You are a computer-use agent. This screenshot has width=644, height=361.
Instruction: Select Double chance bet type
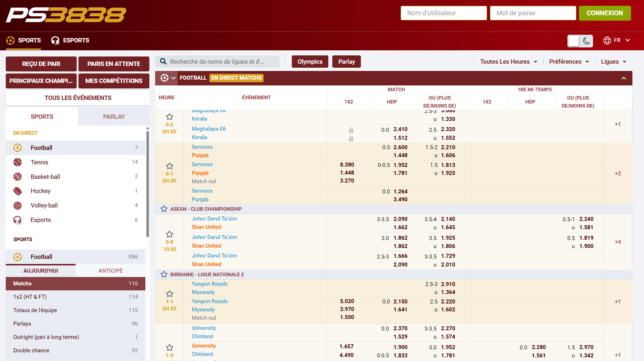76,350
